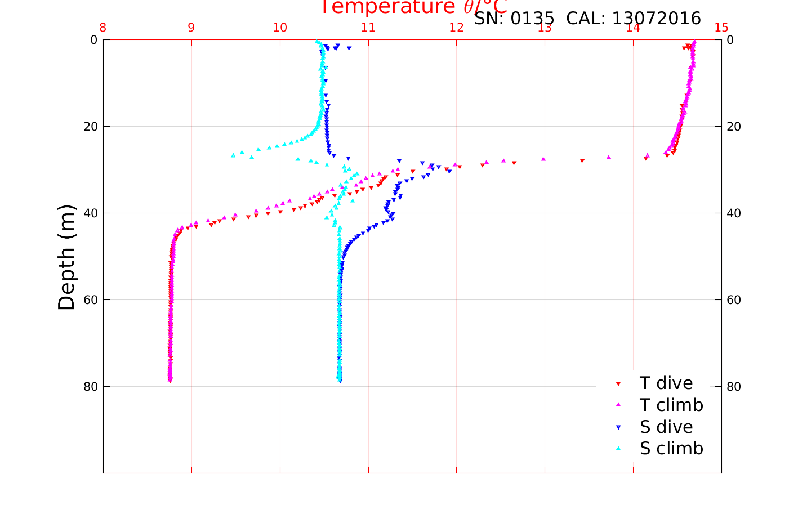Click the red T dive legend marker
This screenshot has width=798, height=532.
618,383
